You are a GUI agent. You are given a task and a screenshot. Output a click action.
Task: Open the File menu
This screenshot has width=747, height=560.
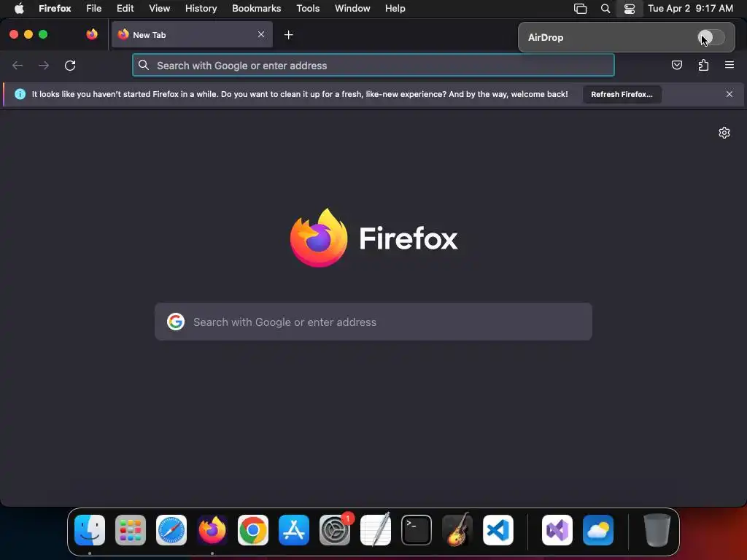(x=94, y=9)
